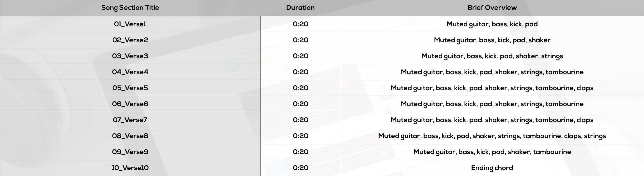Select the 10_Verse10 title cell
Viewport: 644px width, 176px height.
click(x=130, y=168)
